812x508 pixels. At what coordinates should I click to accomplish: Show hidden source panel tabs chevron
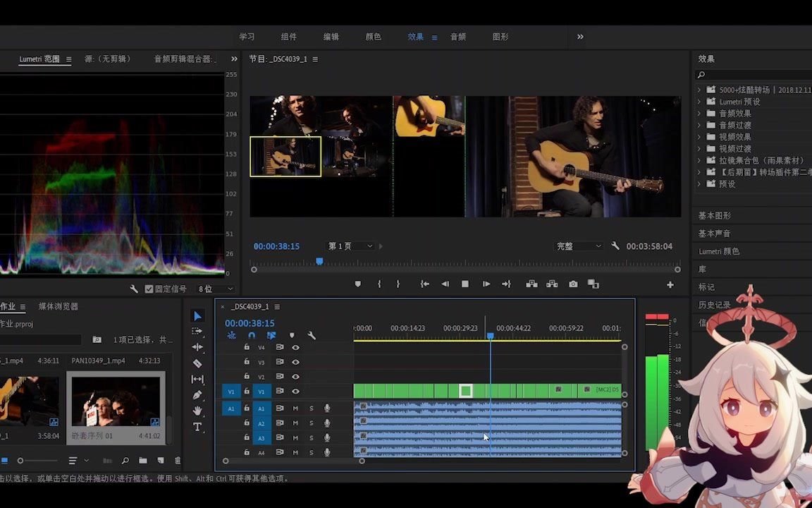[x=234, y=59]
